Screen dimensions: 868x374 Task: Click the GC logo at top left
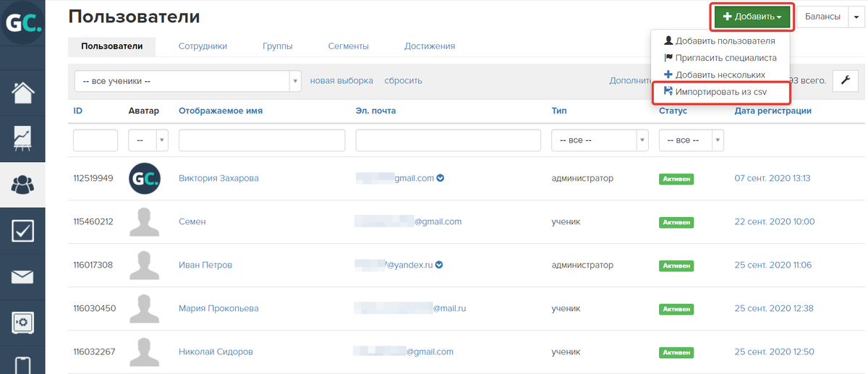pyautogui.click(x=22, y=24)
